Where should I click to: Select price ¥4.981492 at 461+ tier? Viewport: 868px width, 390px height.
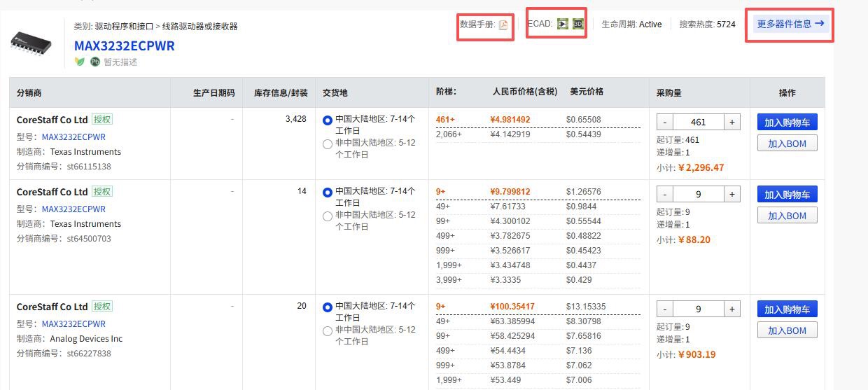(x=510, y=120)
